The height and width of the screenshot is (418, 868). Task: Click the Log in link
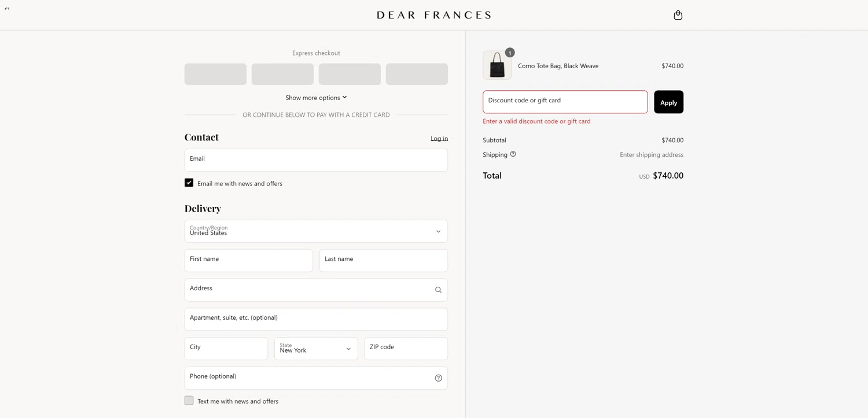[x=439, y=138]
